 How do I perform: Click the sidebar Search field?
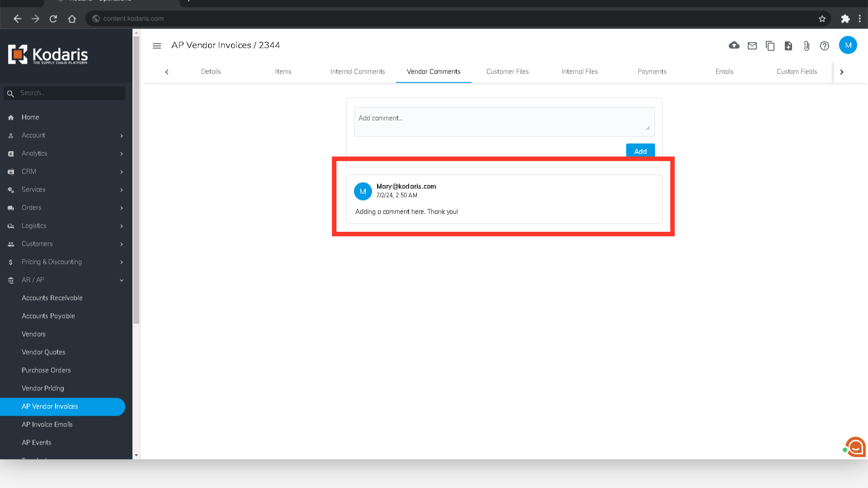[70, 93]
